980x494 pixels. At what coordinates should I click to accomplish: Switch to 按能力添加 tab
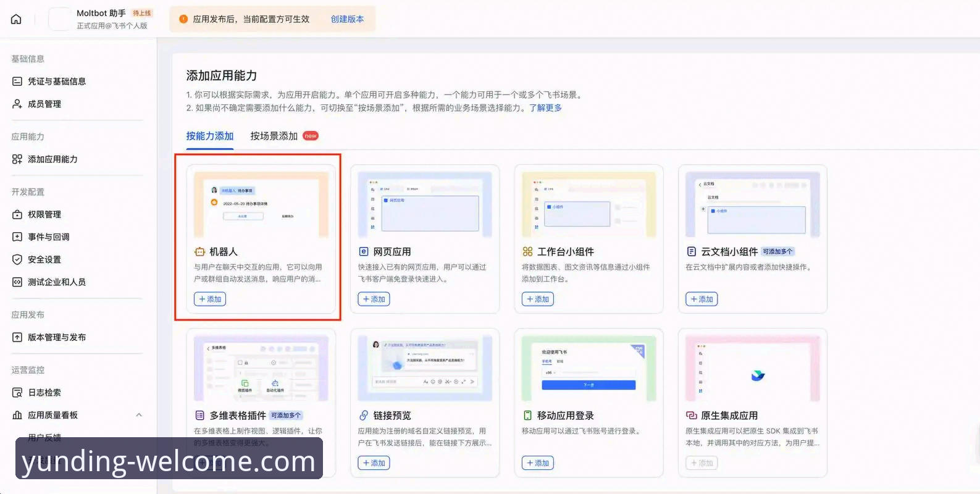click(210, 136)
